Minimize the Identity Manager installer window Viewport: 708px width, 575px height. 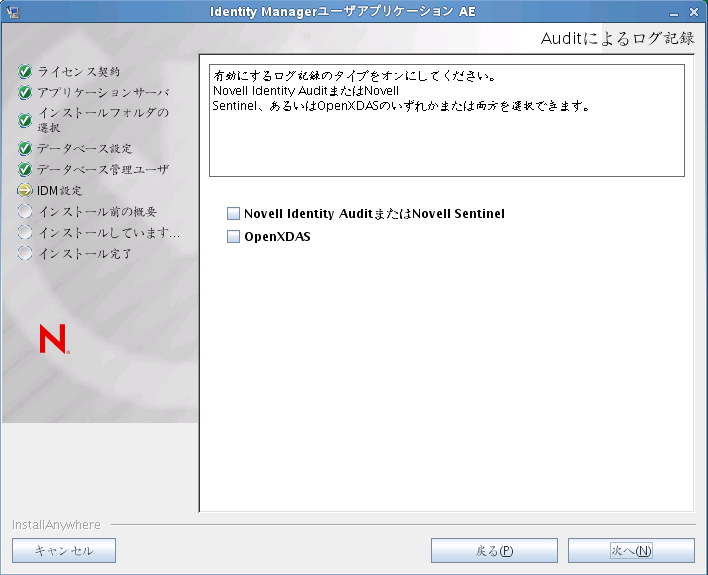674,12
